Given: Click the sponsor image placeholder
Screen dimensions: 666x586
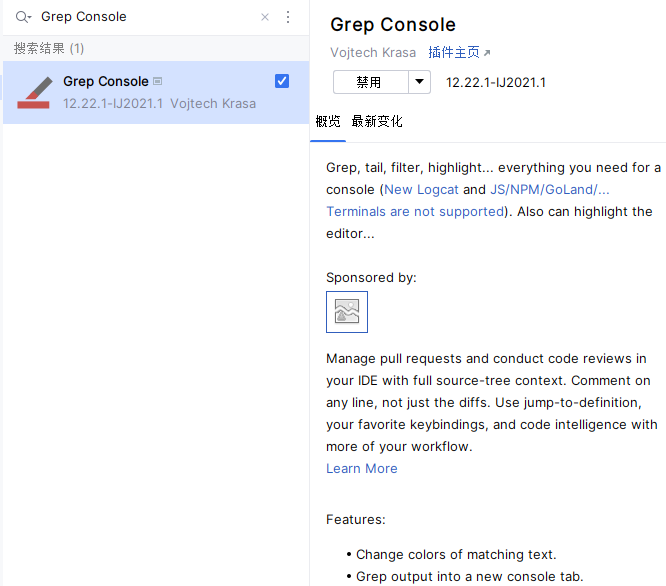Looking at the screenshot, I should (x=347, y=312).
